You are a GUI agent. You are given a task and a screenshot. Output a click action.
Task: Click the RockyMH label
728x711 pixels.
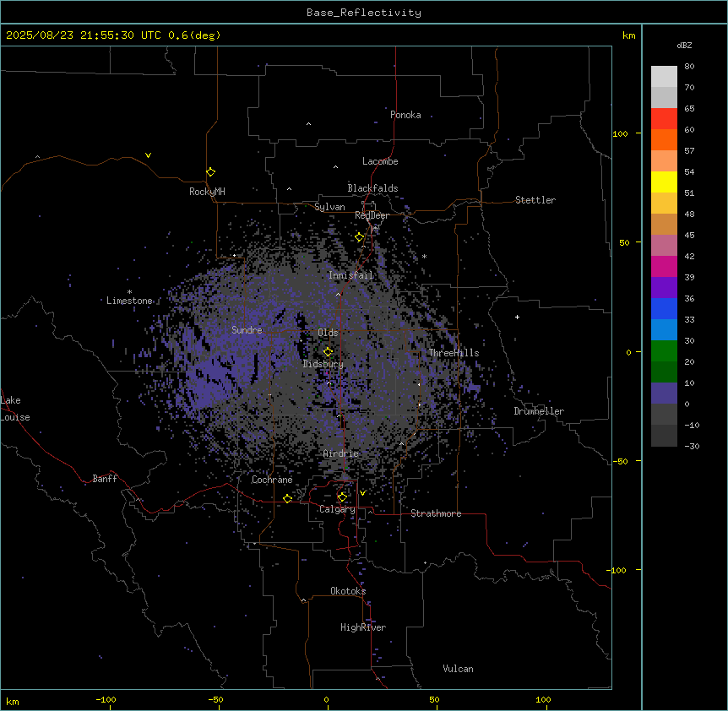click(x=207, y=192)
